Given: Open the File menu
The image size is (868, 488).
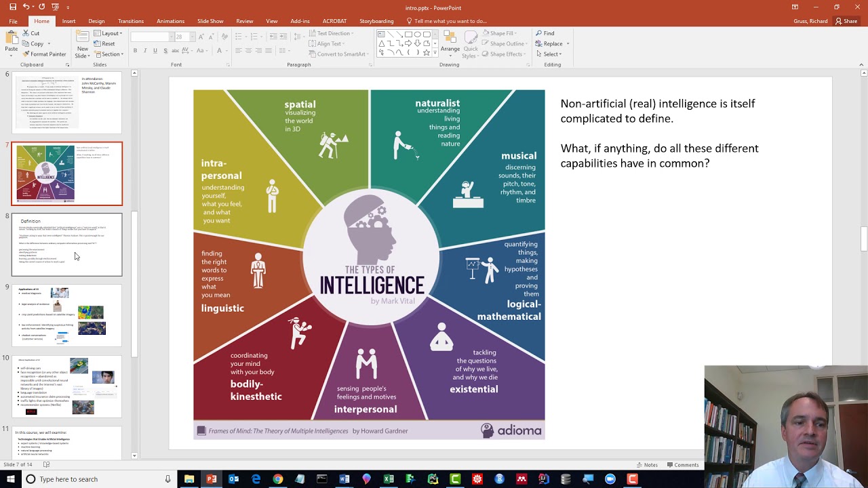Looking at the screenshot, I should [x=13, y=21].
